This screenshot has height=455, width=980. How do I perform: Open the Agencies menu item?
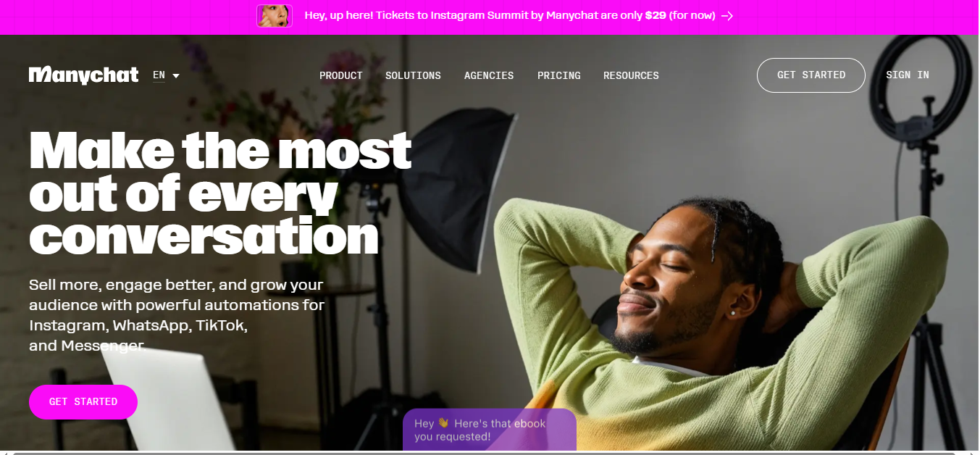click(489, 75)
